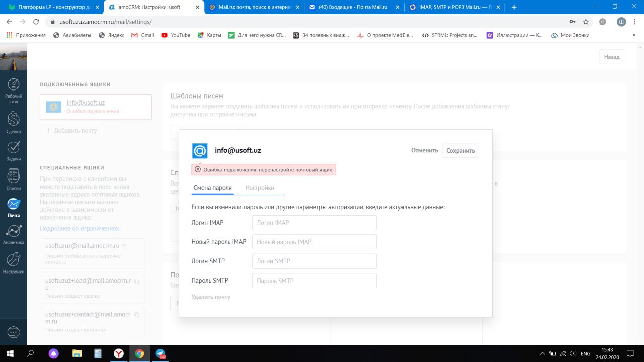The image size is (644, 362).
Task: Show hidden tray icons arrow
Action: coord(541,353)
